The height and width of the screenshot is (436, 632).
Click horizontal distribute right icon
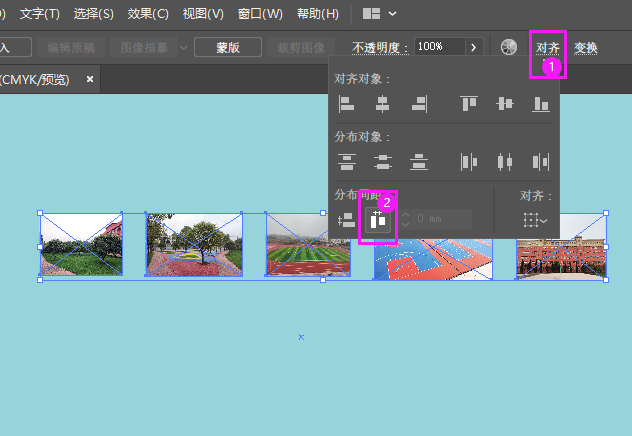coord(541,162)
